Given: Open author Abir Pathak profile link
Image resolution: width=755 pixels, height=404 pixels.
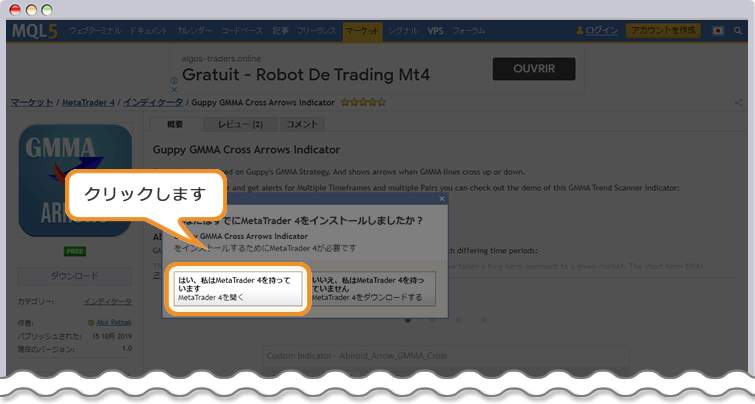Looking at the screenshot, I should [114, 323].
